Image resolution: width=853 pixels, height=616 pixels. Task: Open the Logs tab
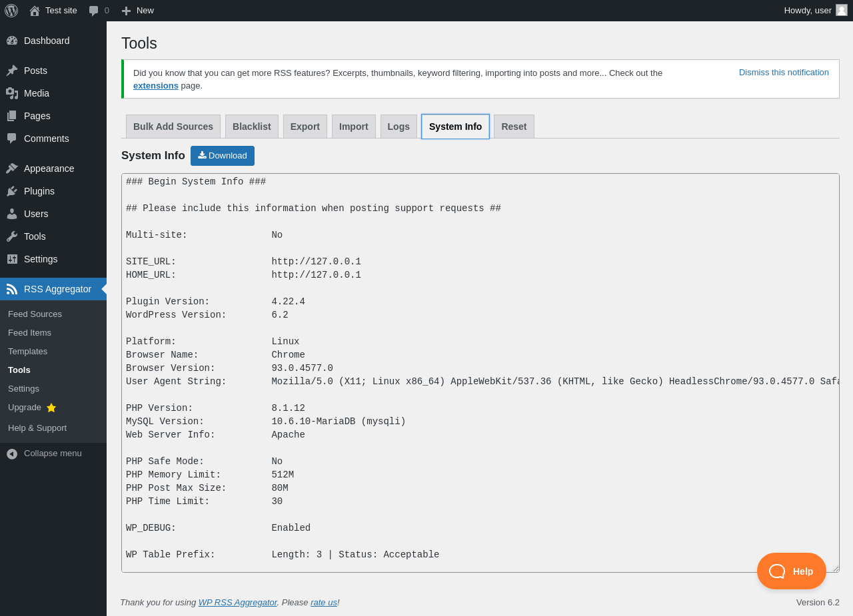pyautogui.click(x=399, y=127)
